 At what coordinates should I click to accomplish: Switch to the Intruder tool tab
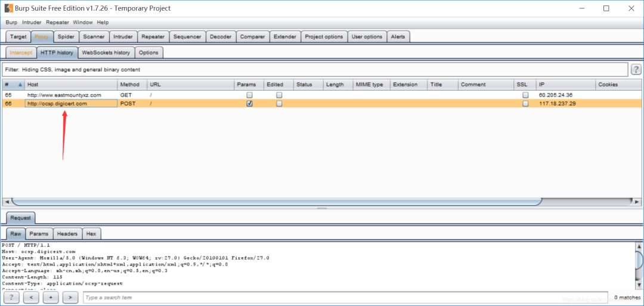pos(123,36)
